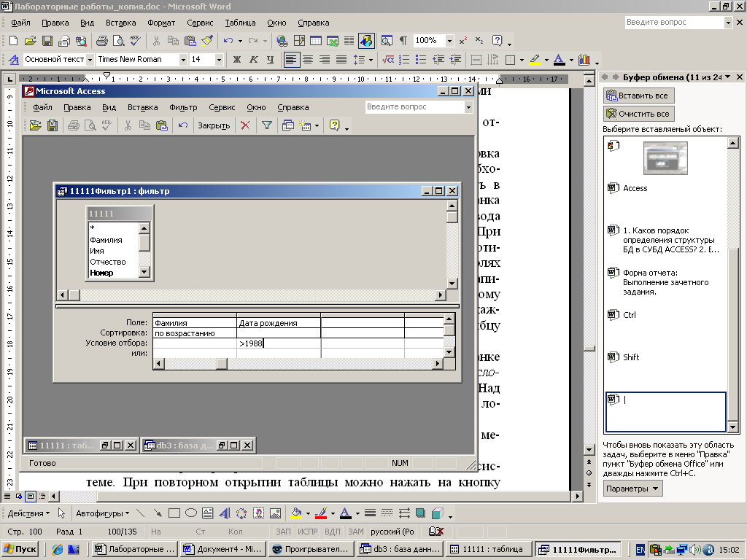Click Access Load from Query folder icon
Image resolution: width=747 pixels, height=560 pixels.
coord(35,125)
